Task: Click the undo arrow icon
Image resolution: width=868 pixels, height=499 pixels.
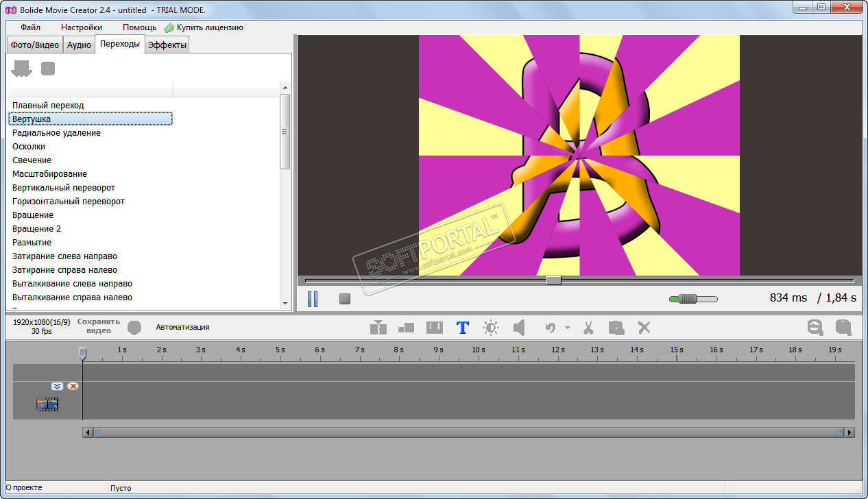Action: point(550,328)
